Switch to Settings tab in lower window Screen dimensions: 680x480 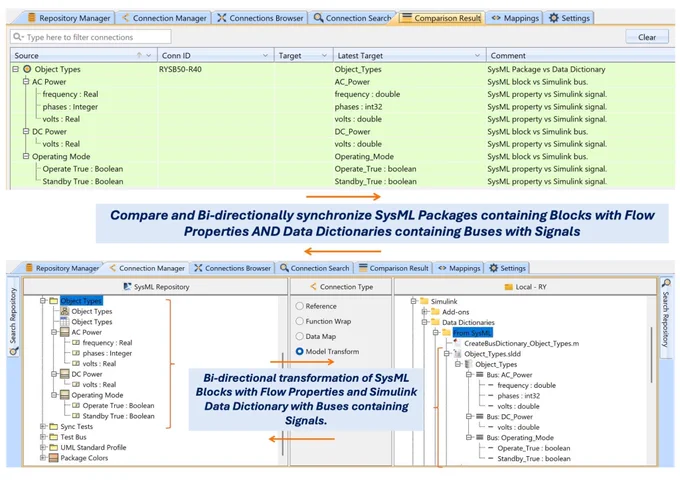[x=507, y=268]
